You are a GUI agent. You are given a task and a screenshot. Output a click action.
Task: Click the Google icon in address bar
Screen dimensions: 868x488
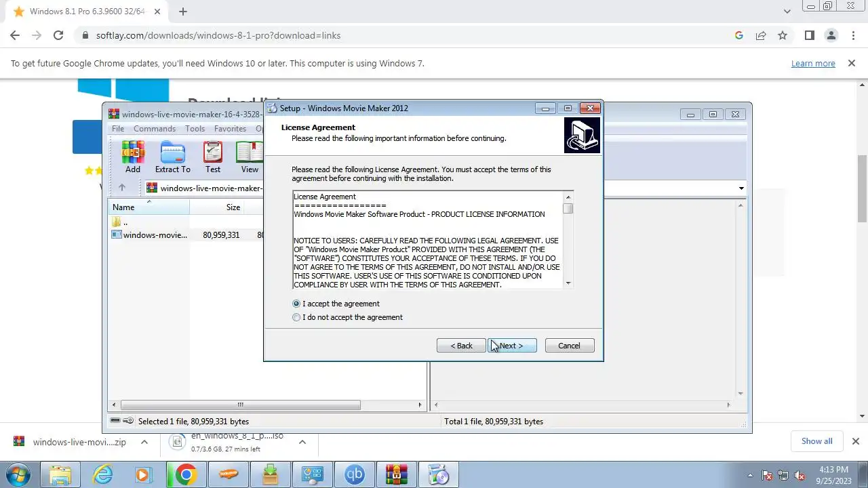(x=739, y=35)
